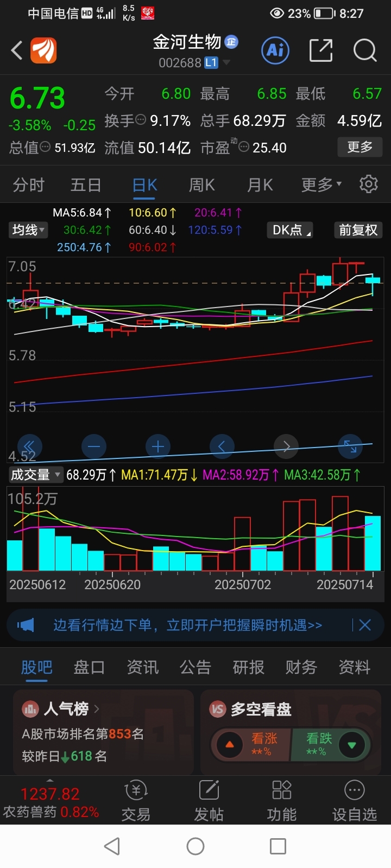The width and height of the screenshot is (391, 868).
Task: Switch to 月K chart tab
Action: (x=260, y=184)
